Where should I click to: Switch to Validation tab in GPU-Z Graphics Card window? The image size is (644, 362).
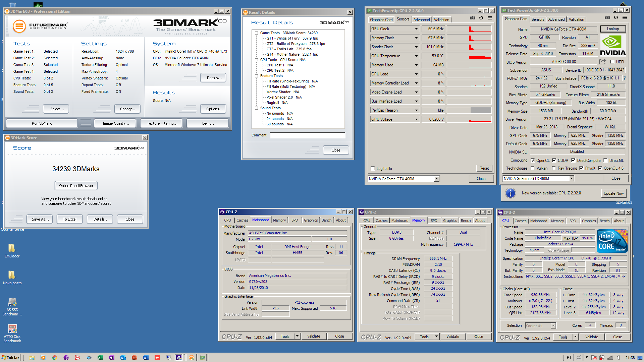click(x=576, y=19)
